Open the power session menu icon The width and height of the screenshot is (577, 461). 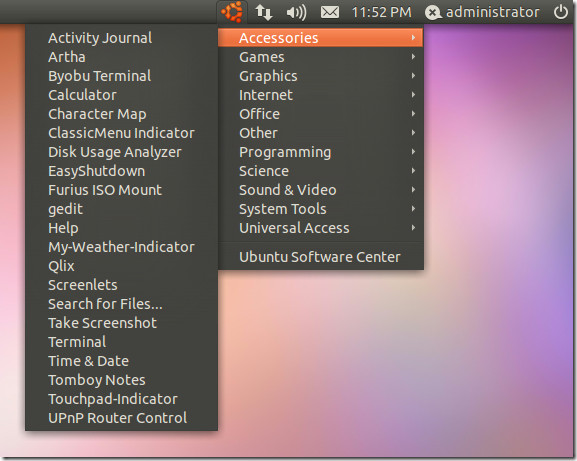561,12
